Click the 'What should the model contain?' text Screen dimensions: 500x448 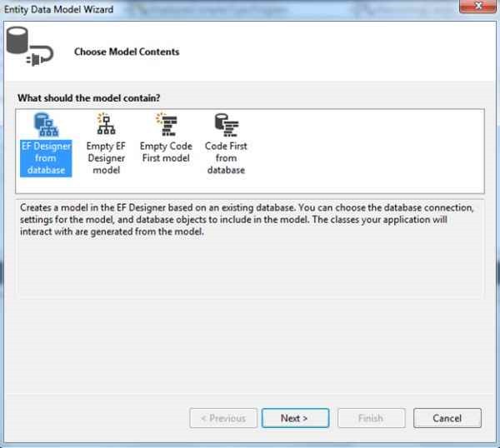[89, 97]
